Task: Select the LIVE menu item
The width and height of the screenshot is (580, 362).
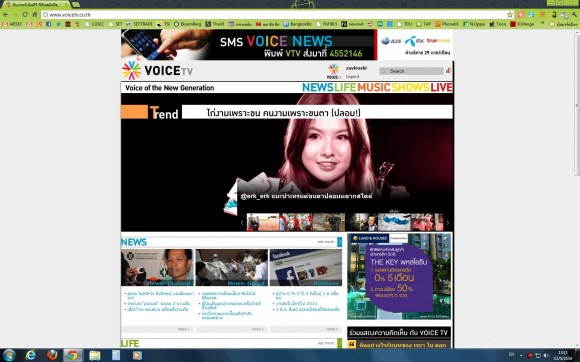Action: 441,88
